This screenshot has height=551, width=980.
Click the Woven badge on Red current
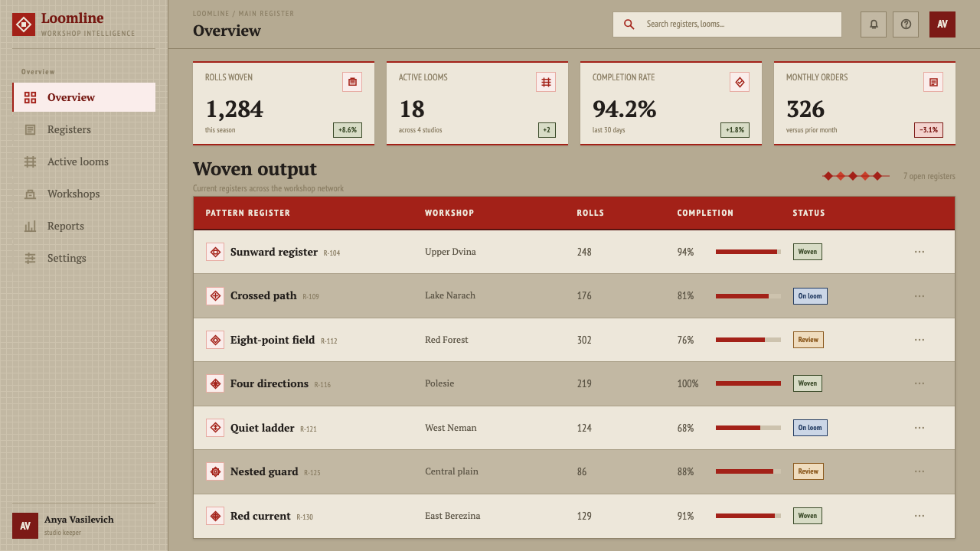[808, 516]
